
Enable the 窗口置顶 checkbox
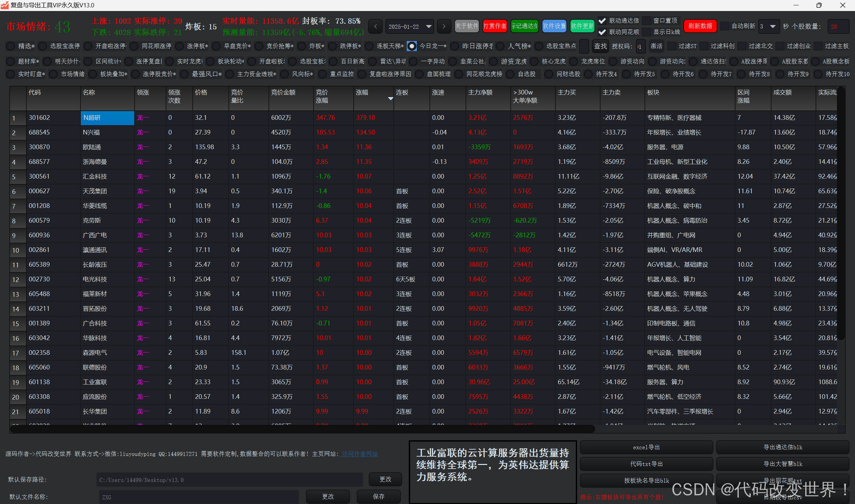646,21
